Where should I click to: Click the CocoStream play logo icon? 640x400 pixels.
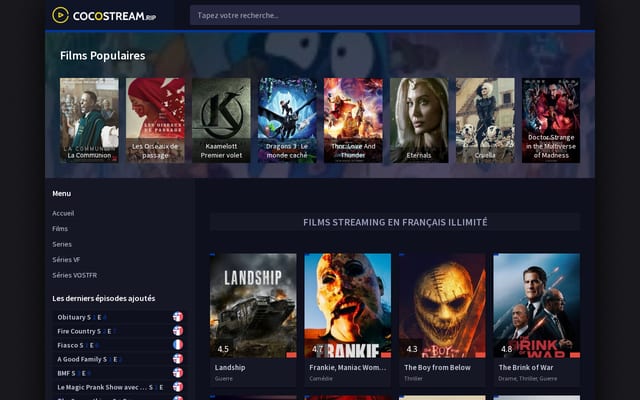[x=60, y=16]
